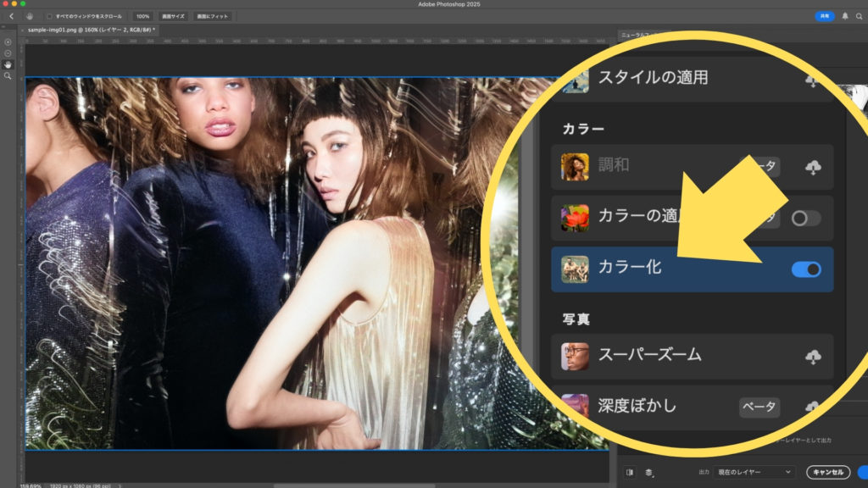Image resolution: width=868 pixels, height=488 pixels.
Task: Click the zoom out minus tool icon
Action: click(8, 53)
